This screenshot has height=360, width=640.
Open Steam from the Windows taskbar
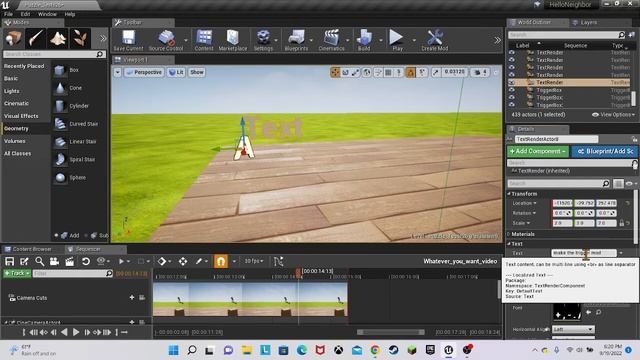(x=393, y=350)
